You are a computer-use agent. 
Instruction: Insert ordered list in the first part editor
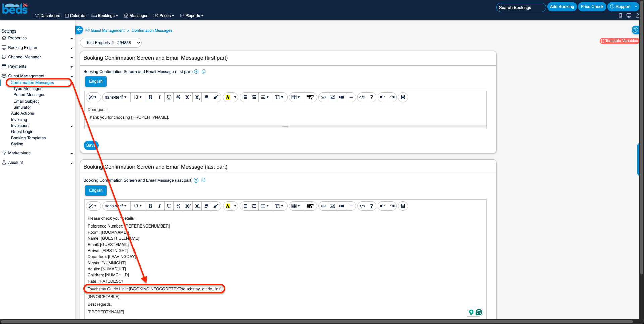pos(254,97)
